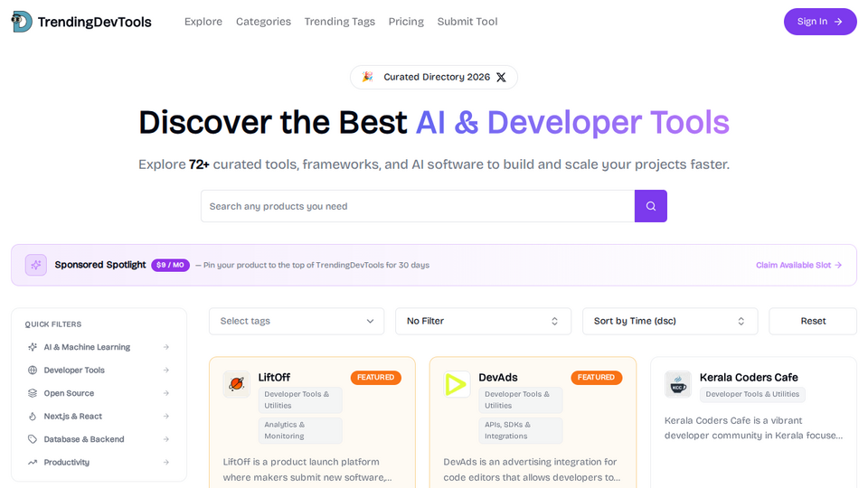This screenshot has height=488, width=868.
Task: Click the magnifier search button
Action: [650, 206]
